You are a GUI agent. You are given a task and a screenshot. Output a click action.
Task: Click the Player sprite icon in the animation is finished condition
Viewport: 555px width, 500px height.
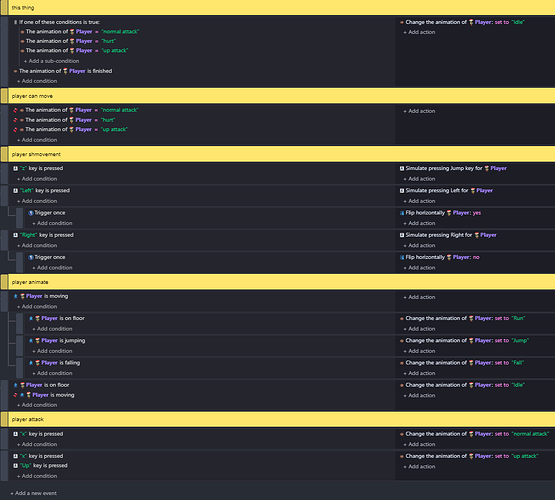(65, 71)
